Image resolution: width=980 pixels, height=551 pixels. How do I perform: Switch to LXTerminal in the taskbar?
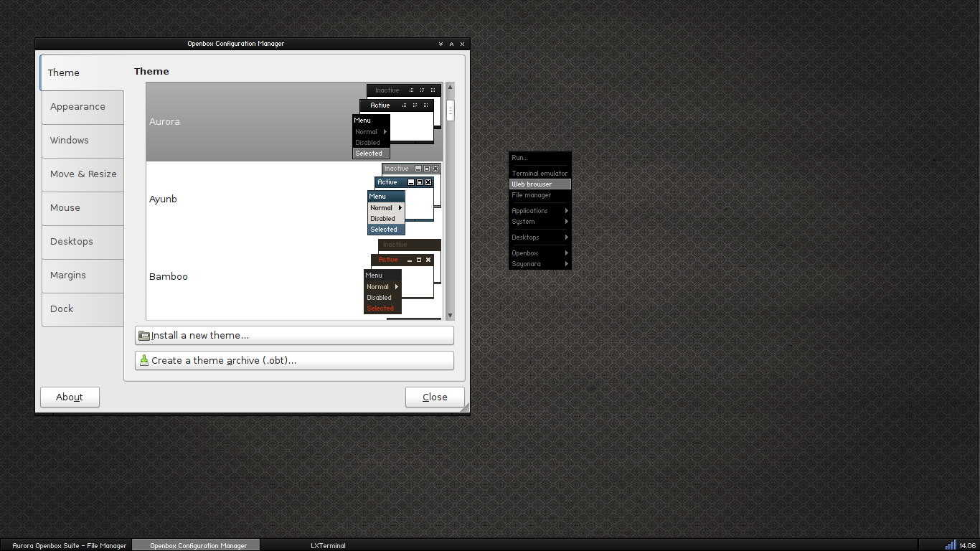[328, 545]
